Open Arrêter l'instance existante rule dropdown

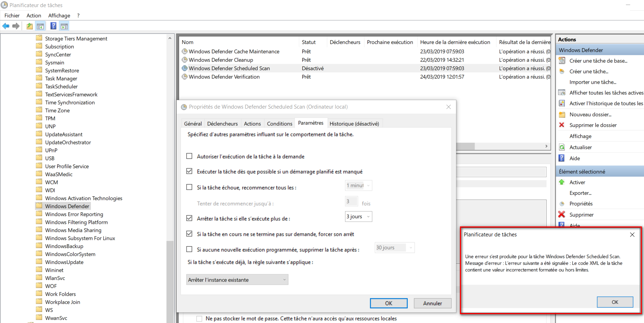237,280
